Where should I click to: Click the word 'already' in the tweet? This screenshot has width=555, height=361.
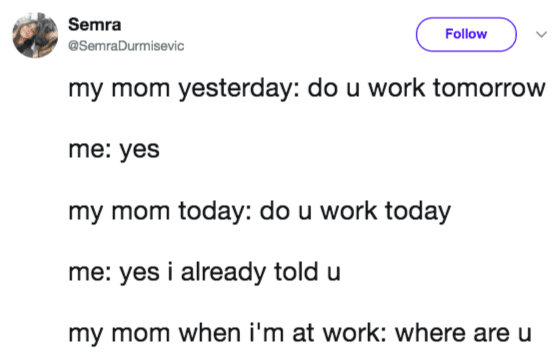223,273
